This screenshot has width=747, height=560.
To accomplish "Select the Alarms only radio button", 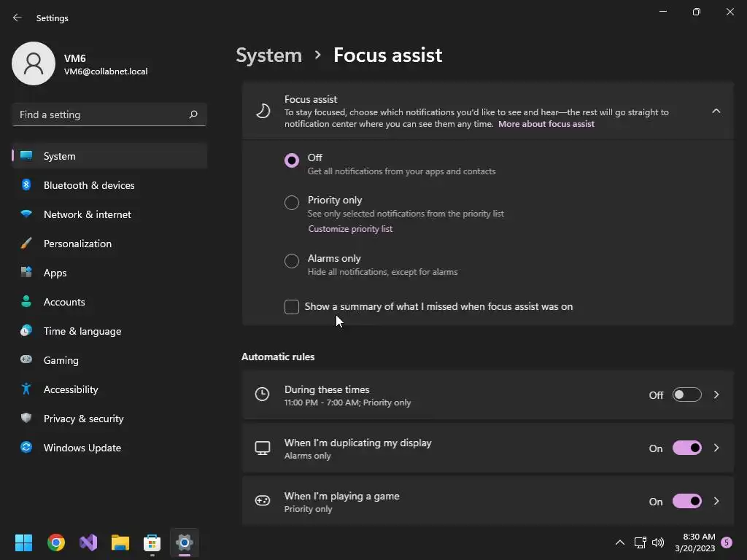I will [292, 261].
